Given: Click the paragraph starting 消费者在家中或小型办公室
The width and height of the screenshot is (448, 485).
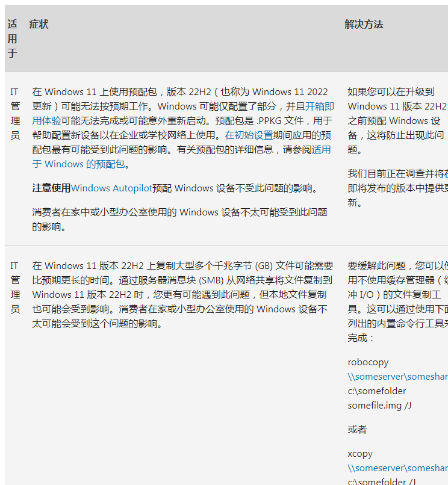Looking at the screenshot, I should pos(179,219).
